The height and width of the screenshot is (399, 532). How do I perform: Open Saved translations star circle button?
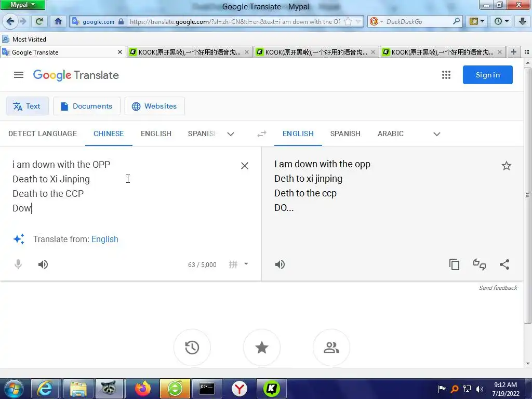pyautogui.click(x=262, y=348)
